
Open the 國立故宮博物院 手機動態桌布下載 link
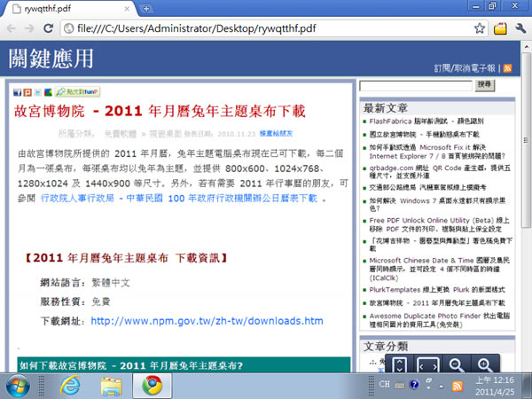424,135
